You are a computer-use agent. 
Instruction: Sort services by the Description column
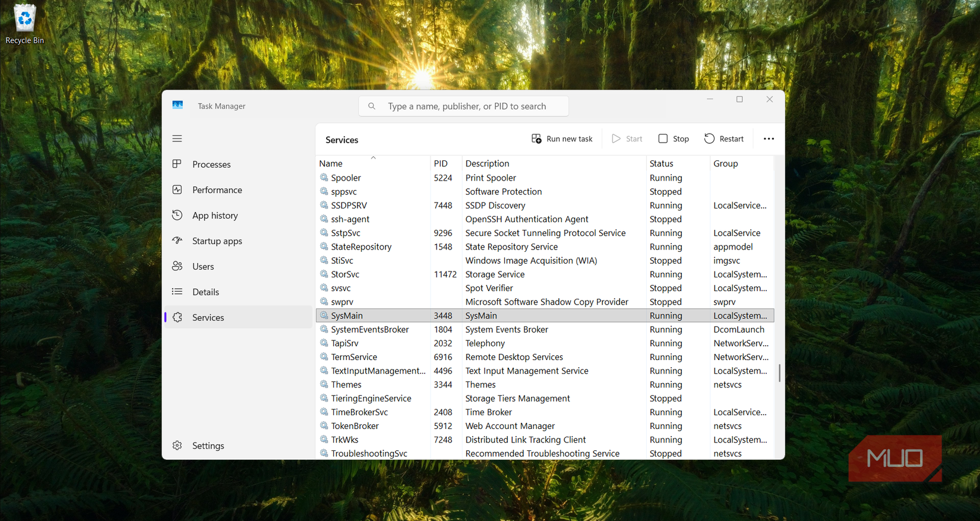click(554, 163)
